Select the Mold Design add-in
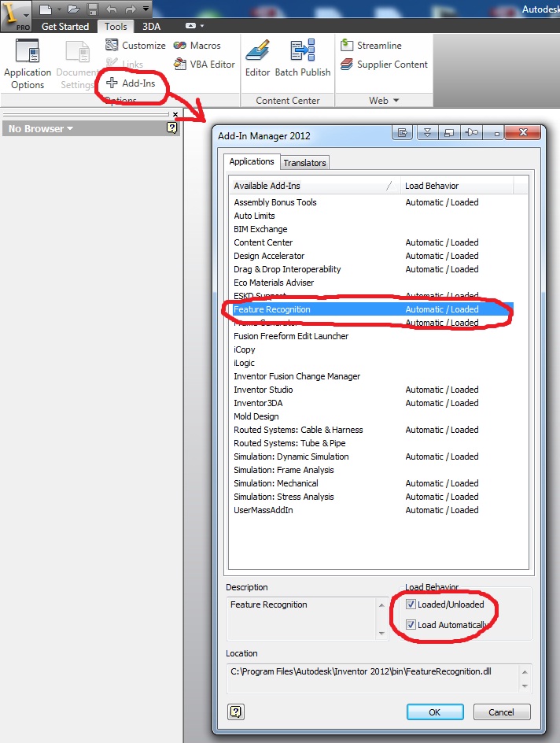 tap(373, 416)
